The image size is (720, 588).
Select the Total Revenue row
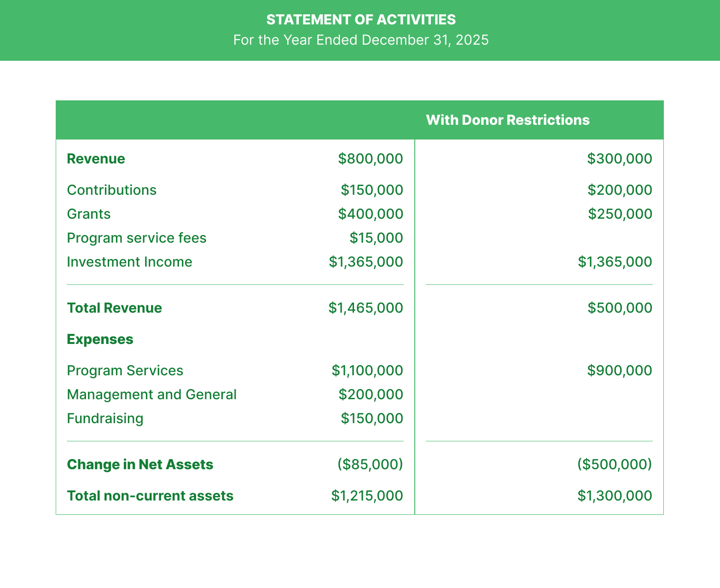click(114, 308)
